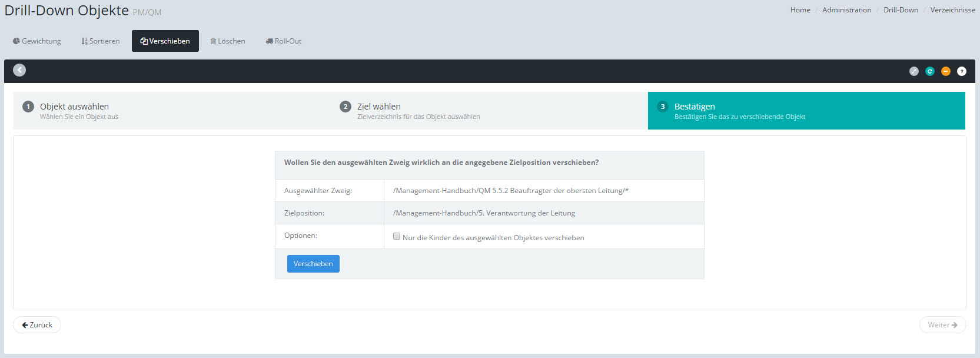Screen dimensions: 980x358
Task: Open the Drill-Down breadcrumb link
Action: pyautogui.click(x=901, y=10)
